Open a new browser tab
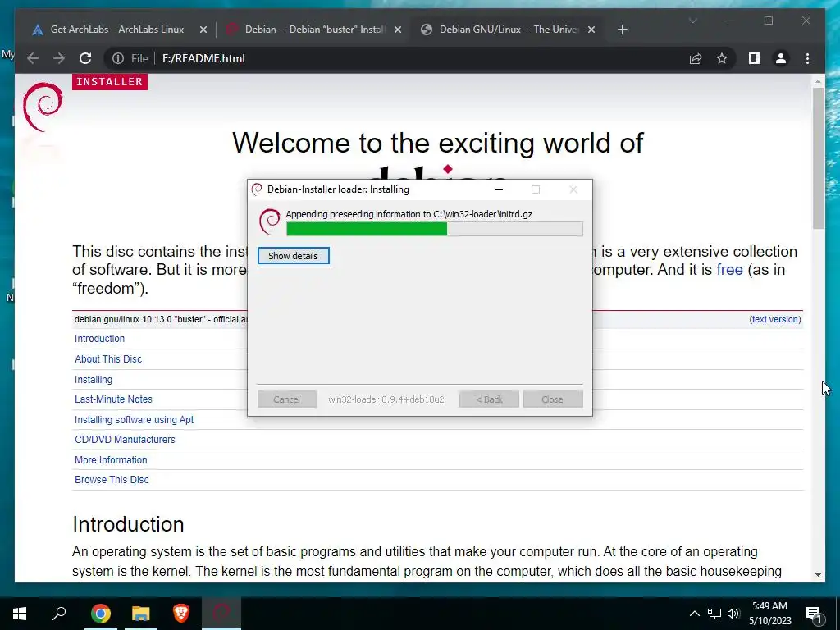 (622, 30)
